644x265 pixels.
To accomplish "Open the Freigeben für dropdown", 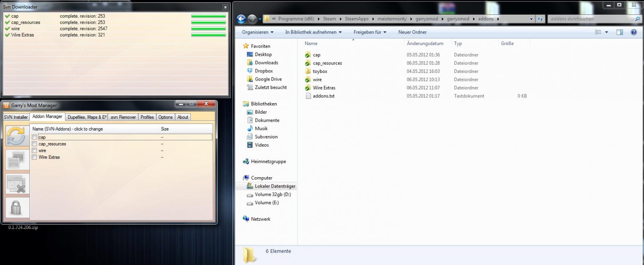I will tap(369, 32).
